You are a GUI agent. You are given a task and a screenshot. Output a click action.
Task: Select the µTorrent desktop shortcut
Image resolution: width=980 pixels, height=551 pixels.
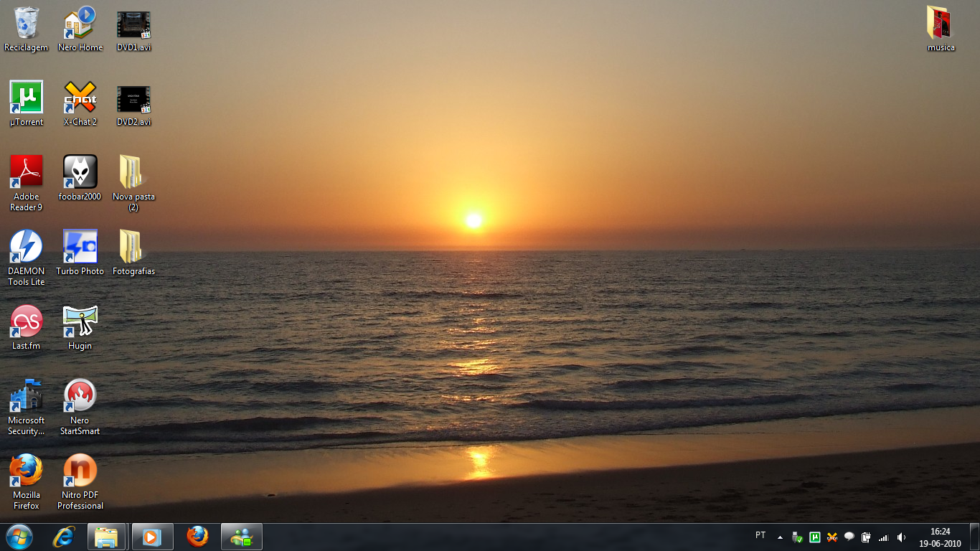click(x=27, y=104)
